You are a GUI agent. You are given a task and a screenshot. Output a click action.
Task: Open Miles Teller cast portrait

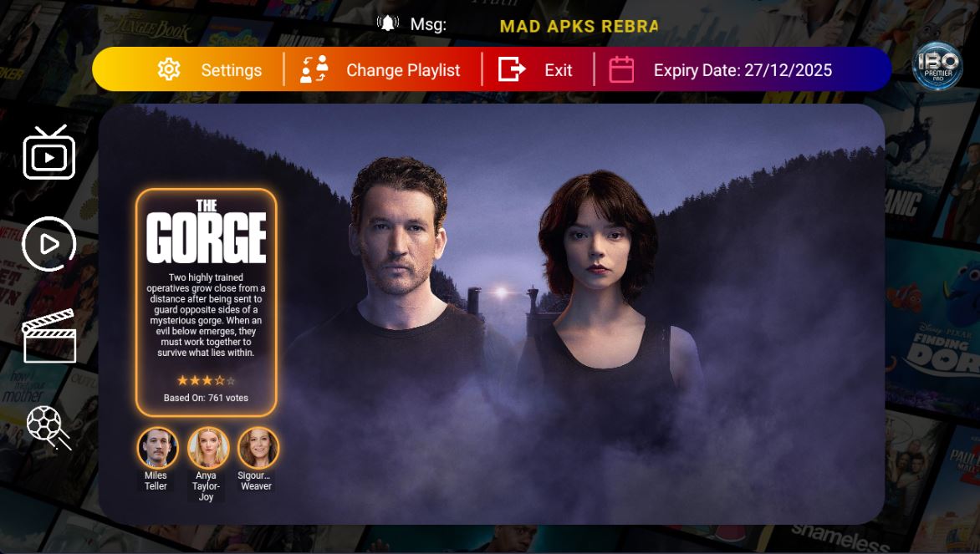tap(157, 448)
